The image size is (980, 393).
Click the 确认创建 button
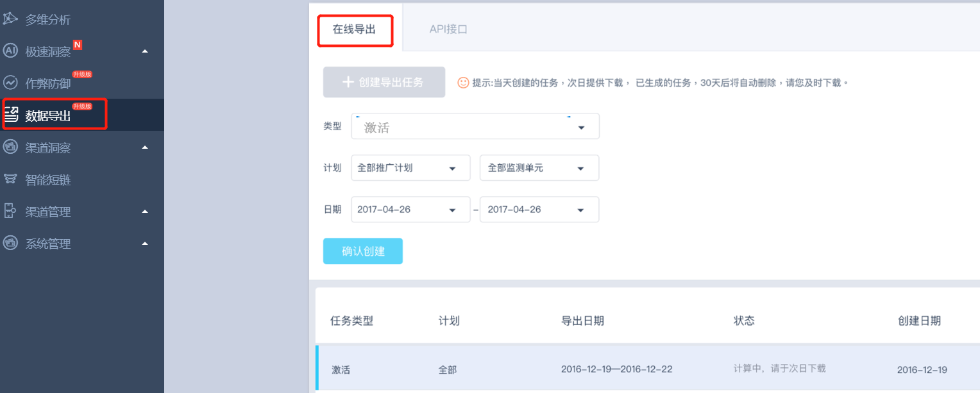pyautogui.click(x=363, y=251)
